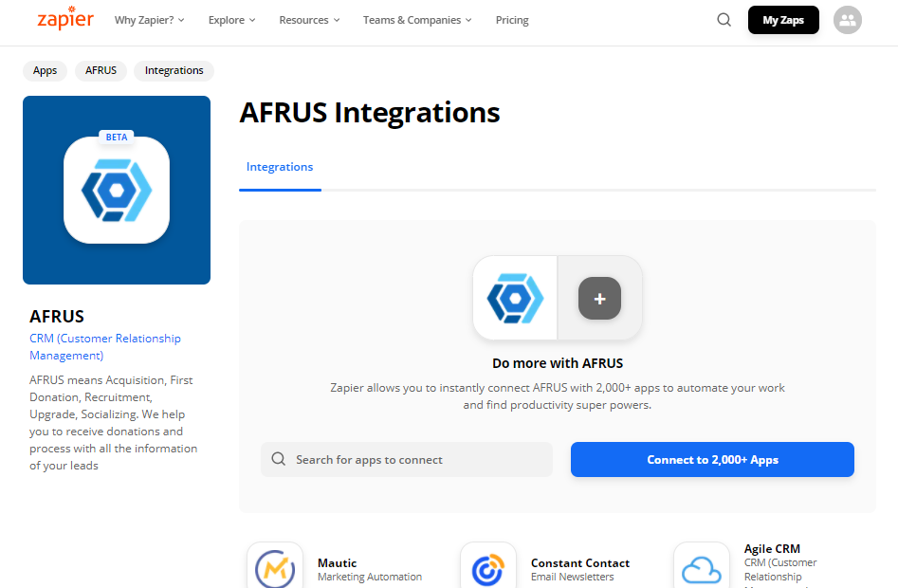This screenshot has width=898, height=588.
Task: Select the AFRUS breadcrumb
Action: point(101,70)
